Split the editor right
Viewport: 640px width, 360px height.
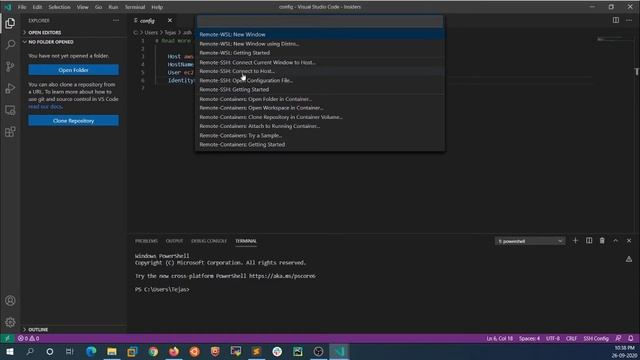616,20
